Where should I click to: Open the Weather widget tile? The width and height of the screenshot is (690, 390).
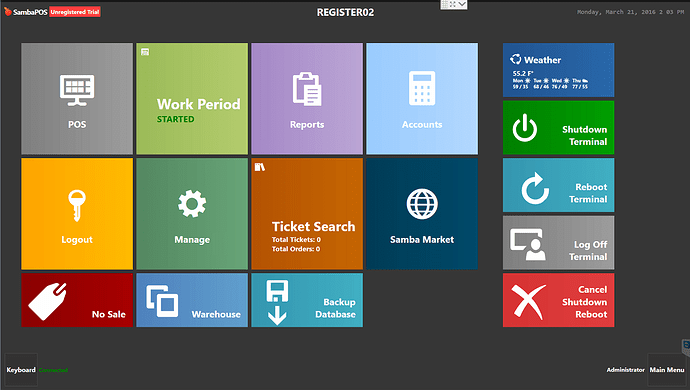[558, 70]
